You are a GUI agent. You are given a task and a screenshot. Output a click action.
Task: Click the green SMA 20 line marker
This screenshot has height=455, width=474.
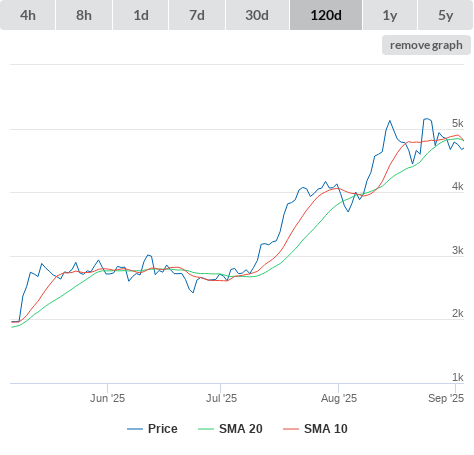click(206, 429)
